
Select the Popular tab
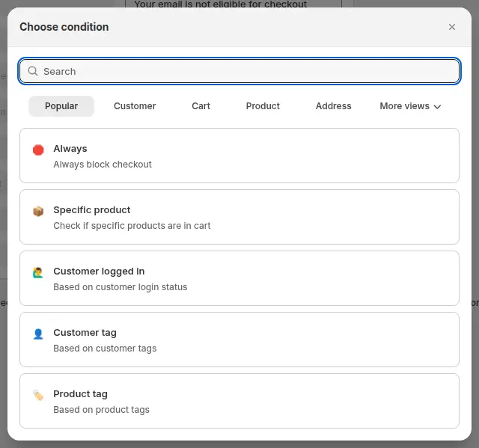(x=61, y=106)
